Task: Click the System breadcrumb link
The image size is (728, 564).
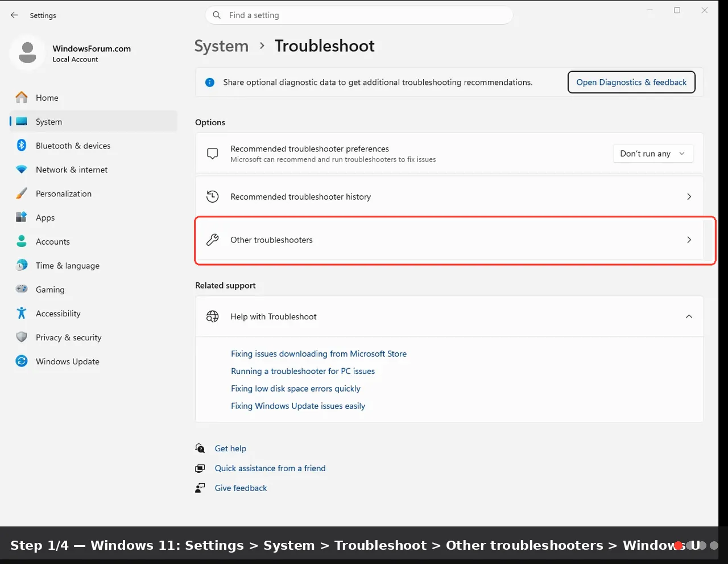Action: click(221, 46)
